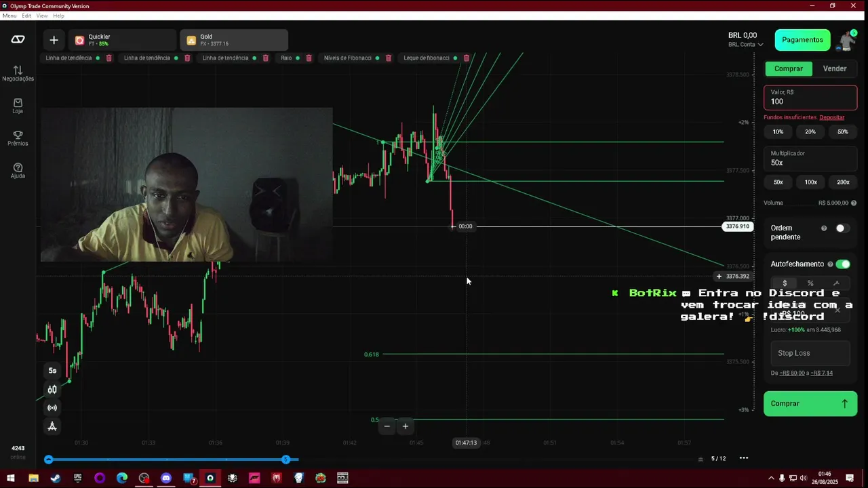The height and width of the screenshot is (488, 868).
Task: Open the View menu
Action: click(x=42, y=16)
